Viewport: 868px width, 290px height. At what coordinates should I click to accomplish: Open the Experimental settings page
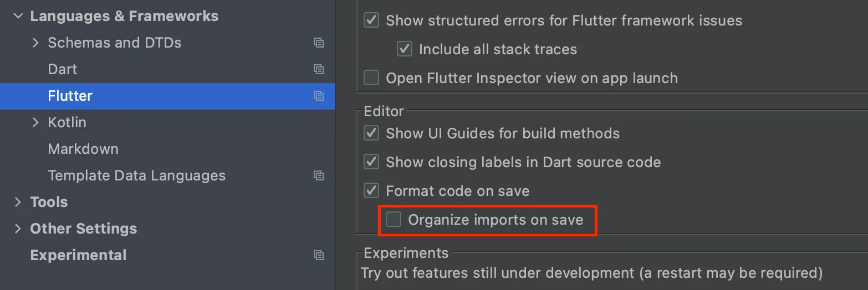[78, 255]
